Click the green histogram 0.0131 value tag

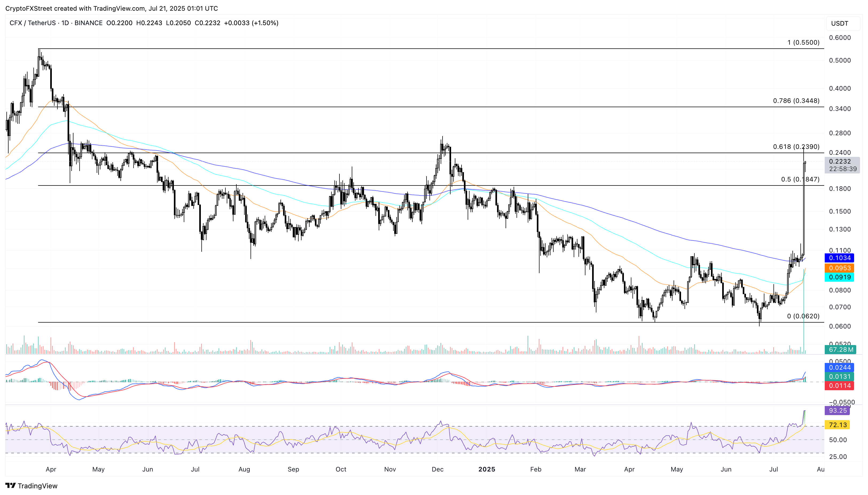(x=839, y=377)
